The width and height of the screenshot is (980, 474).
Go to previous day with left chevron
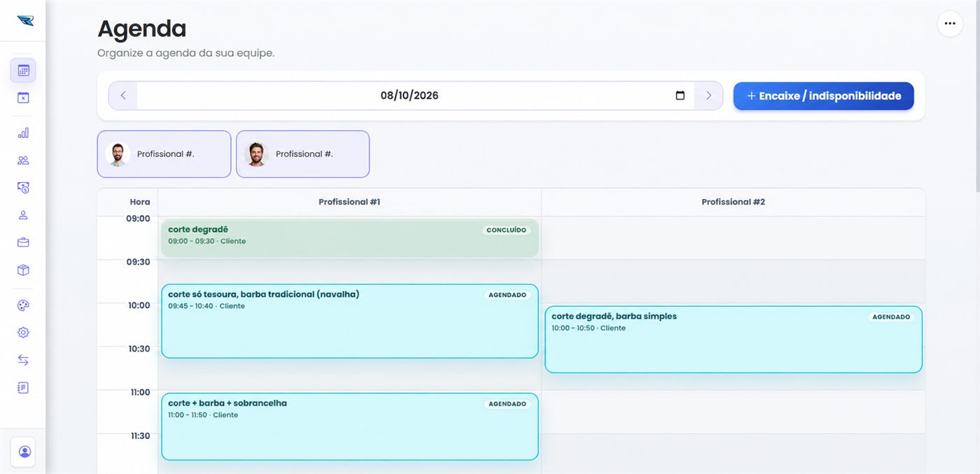click(x=123, y=95)
